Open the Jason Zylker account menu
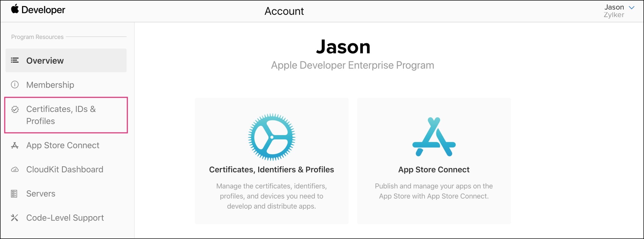The height and width of the screenshot is (239, 644). point(614,11)
